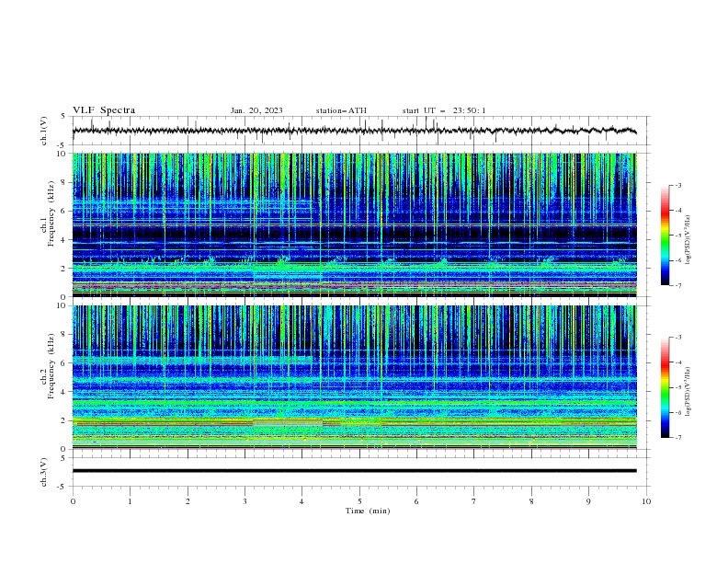The image size is (728, 563).
Task: Click the ch.2 spectrogram color bar
Action: point(665,387)
